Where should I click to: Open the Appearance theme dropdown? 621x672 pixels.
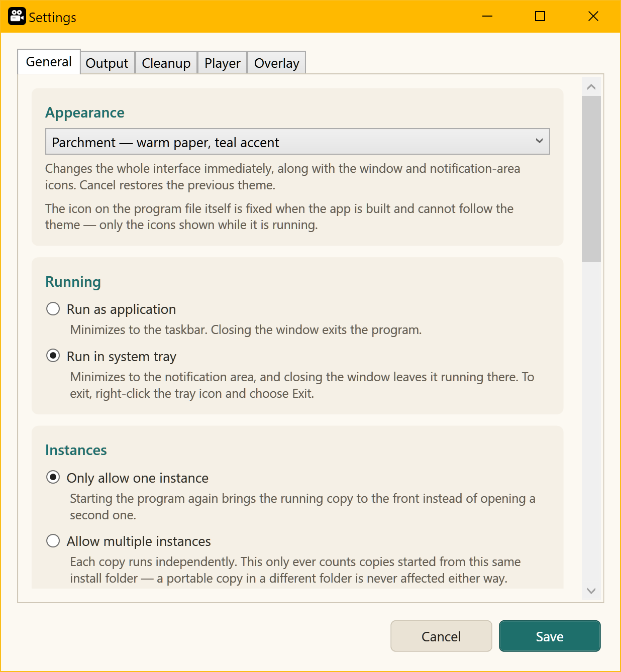pyautogui.click(x=297, y=142)
